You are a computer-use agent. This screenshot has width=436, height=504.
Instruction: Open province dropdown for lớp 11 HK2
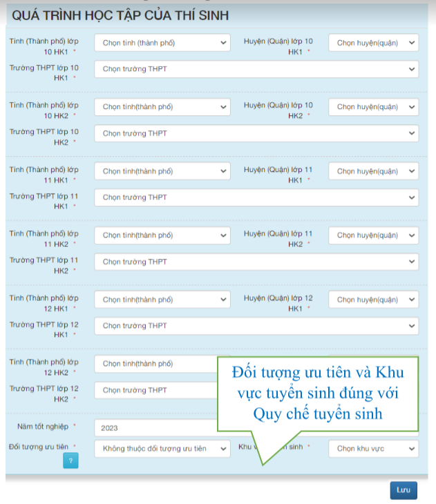[x=162, y=235]
